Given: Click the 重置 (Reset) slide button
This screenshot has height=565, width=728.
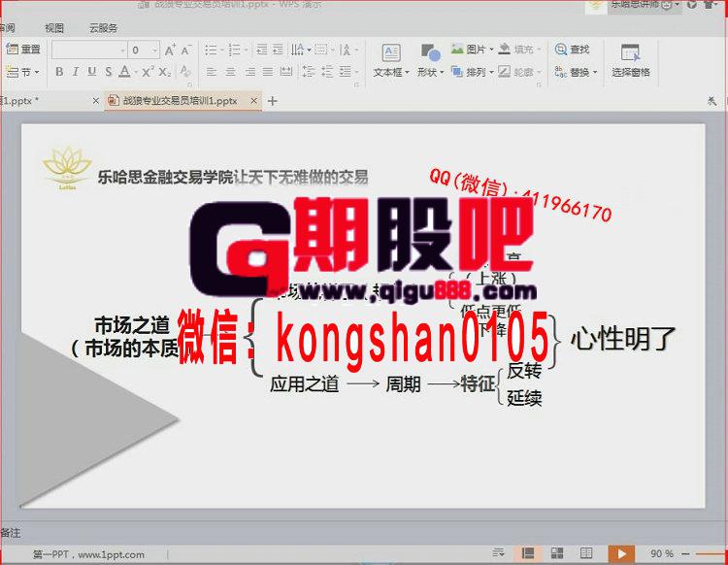Looking at the screenshot, I should [x=23, y=50].
